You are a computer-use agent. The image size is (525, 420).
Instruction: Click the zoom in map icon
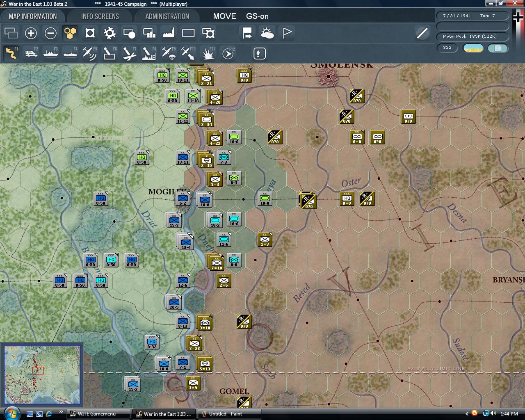(31, 33)
